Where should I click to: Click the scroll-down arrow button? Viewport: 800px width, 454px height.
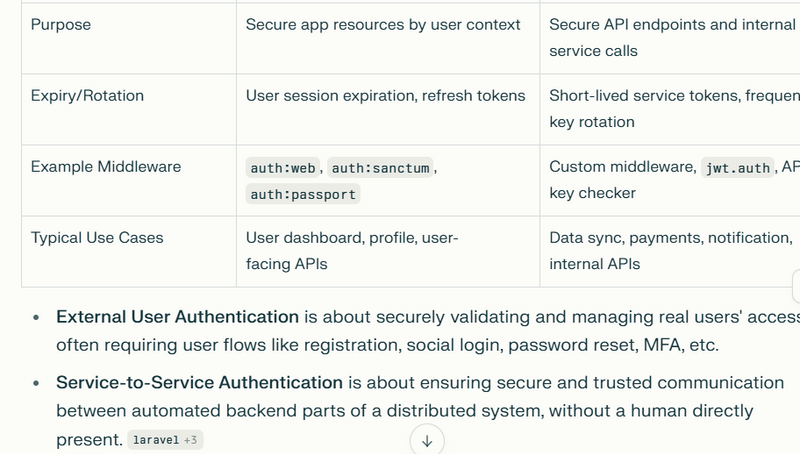[x=427, y=440]
